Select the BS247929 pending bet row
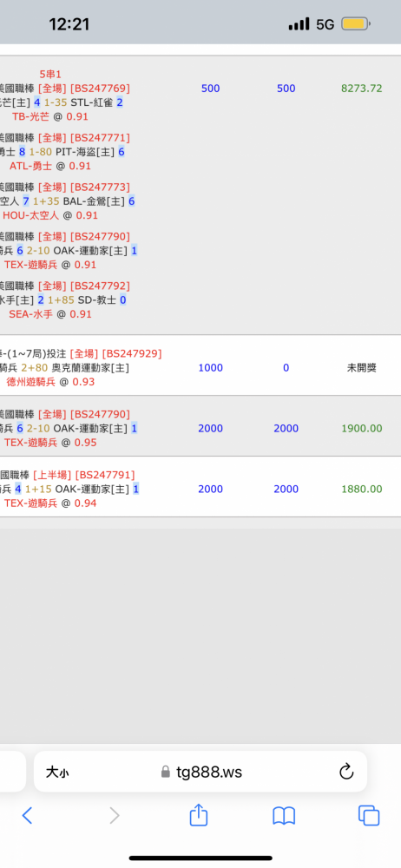This screenshot has width=401, height=868. [200, 365]
